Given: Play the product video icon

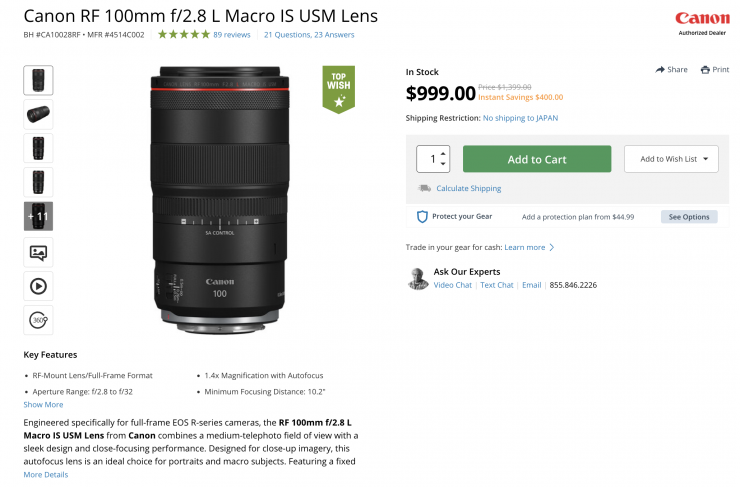Looking at the screenshot, I should (38, 286).
